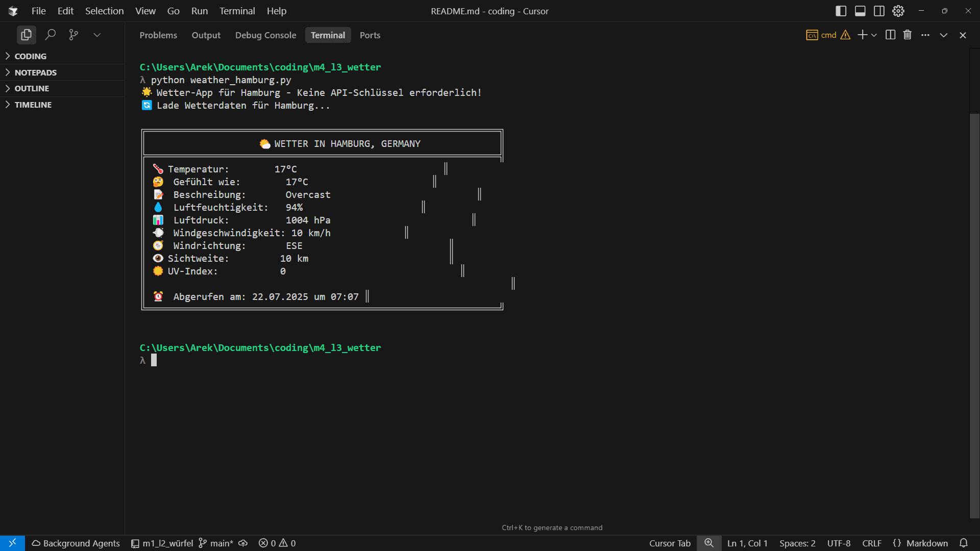Screen dimensions: 980x551
Task: Open the Search view icon
Action: click(50, 35)
